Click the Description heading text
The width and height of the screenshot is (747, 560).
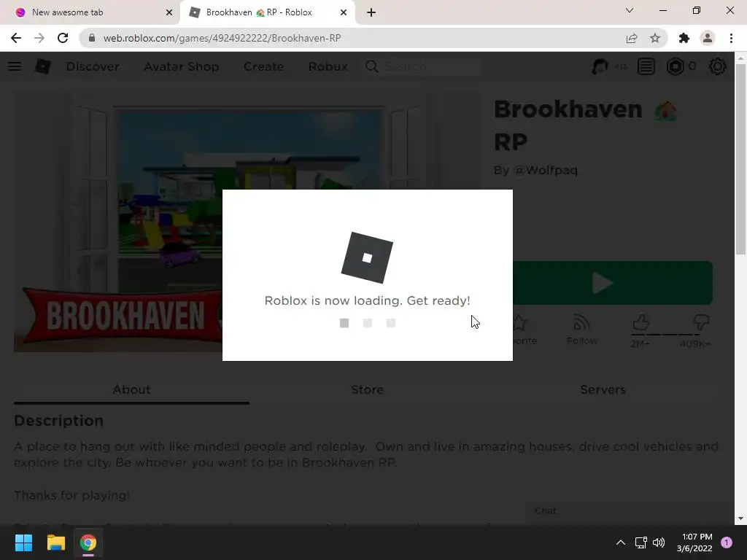tap(58, 421)
